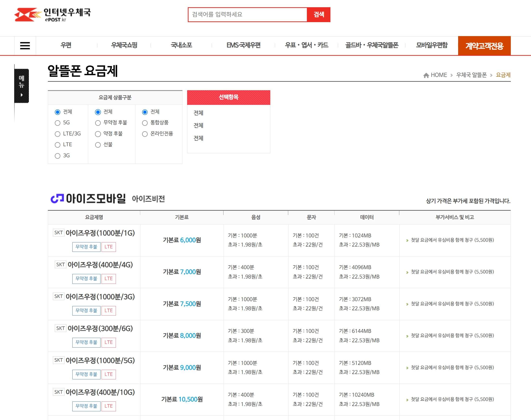This screenshot has width=531, height=420.
Task: Select 전체 in the contract type column
Action: tap(98, 112)
